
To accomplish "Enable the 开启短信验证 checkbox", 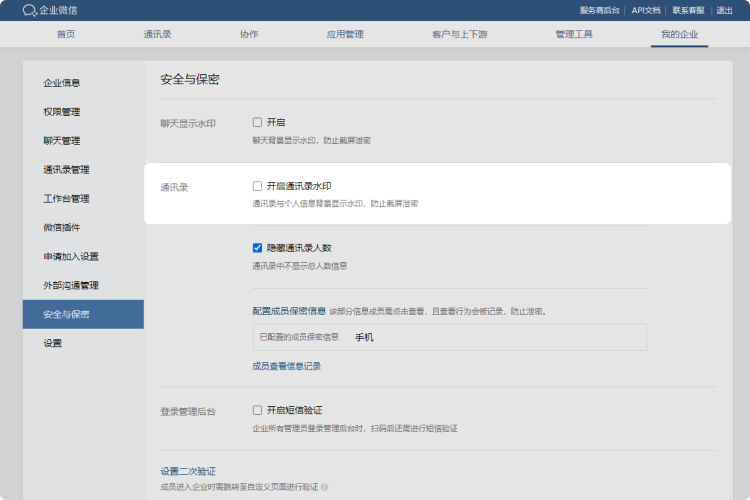I will click(257, 410).
